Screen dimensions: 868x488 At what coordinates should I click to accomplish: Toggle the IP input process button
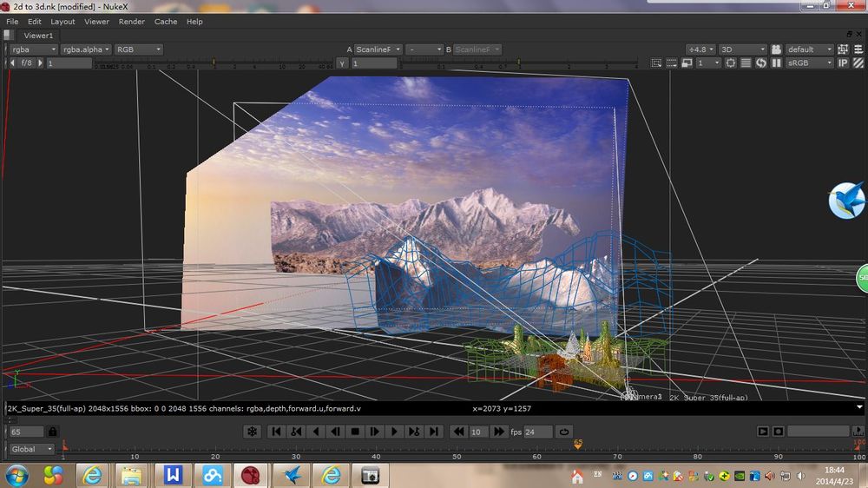(843, 63)
